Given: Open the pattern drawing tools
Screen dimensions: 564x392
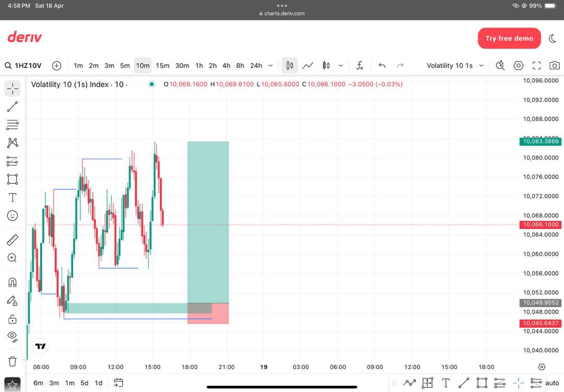Looking at the screenshot, I should click(x=12, y=143).
